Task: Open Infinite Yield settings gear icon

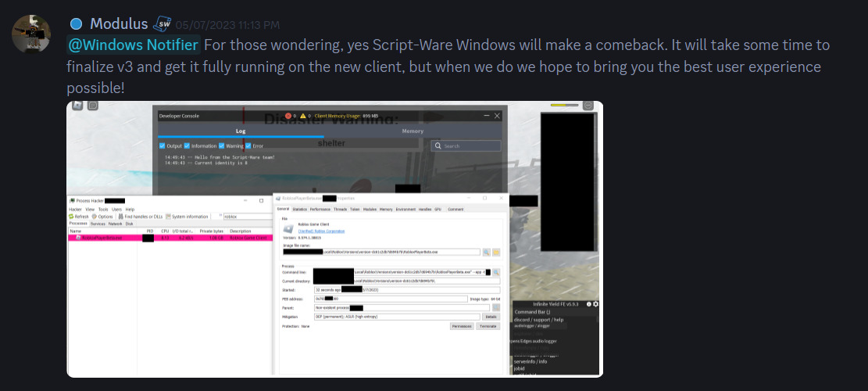Action: 595,304
